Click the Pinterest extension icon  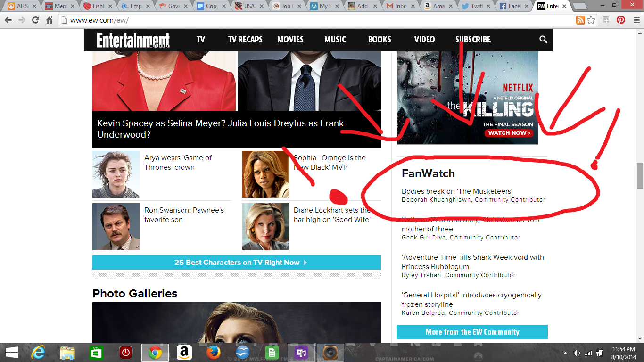click(x=621, y=20)
